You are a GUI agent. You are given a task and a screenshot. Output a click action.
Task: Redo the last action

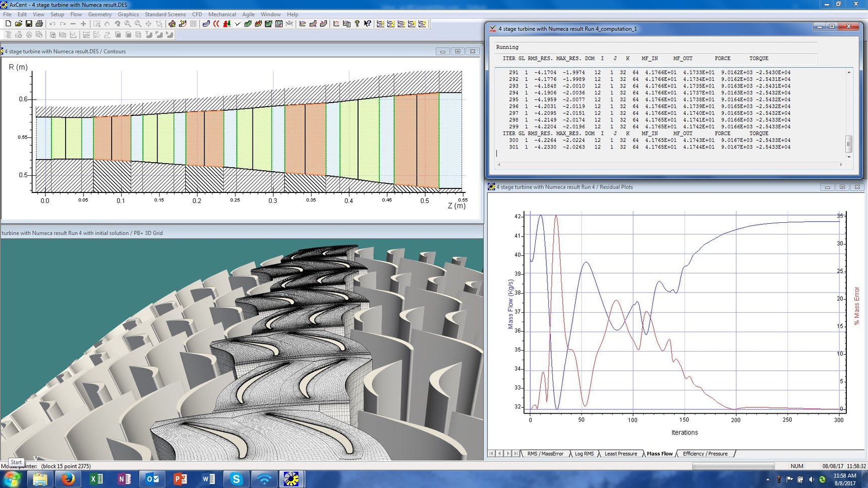click(62, 24)
